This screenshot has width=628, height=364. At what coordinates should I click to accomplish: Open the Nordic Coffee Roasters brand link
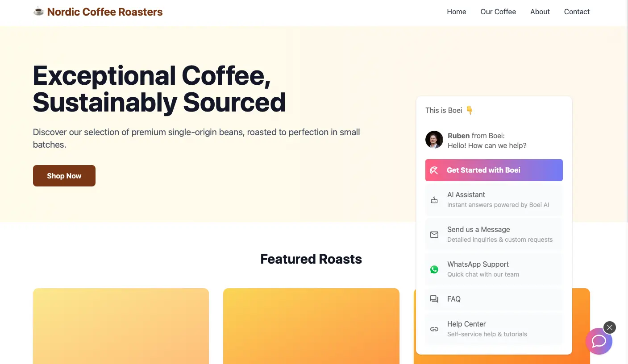[x=104, y=12]
